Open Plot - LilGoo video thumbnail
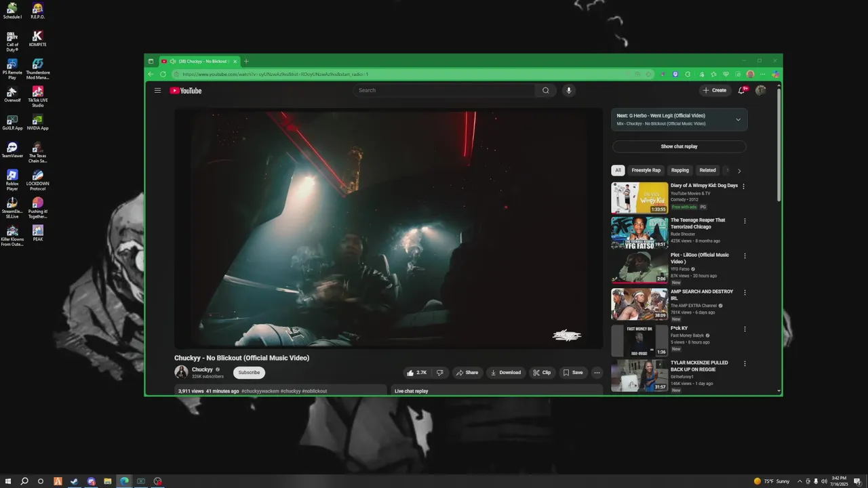This screenshot has width=868, height=488. (x=639, y=268)
